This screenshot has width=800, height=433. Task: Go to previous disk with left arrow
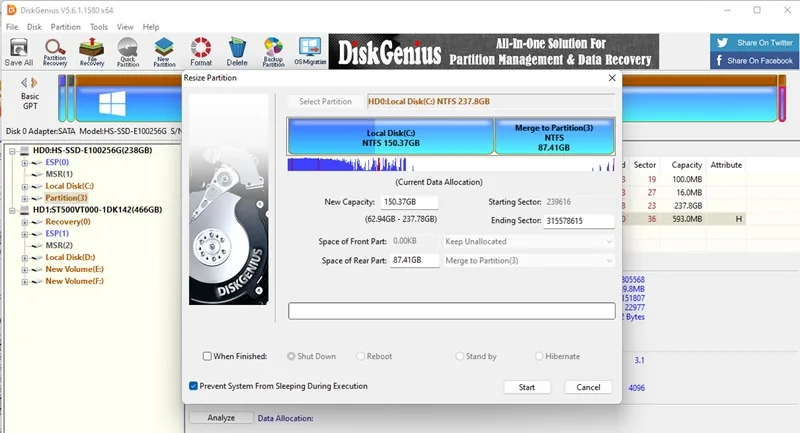[x=24, y=82]
